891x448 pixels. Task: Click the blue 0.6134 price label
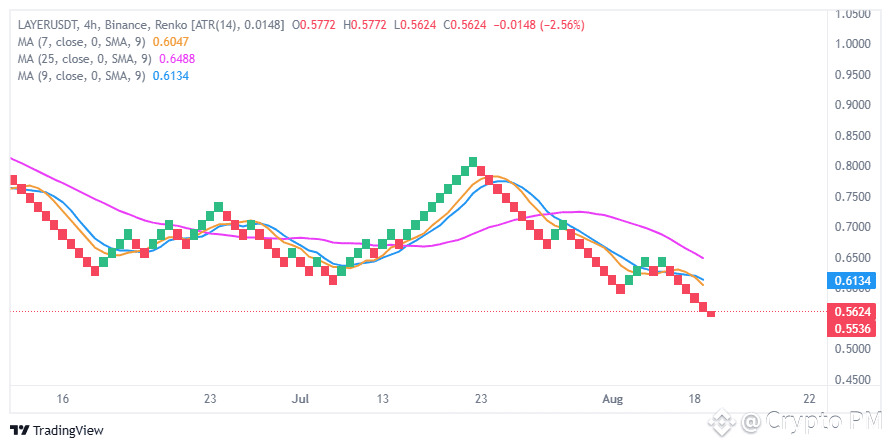pyautogui.click(x=852, y=280)
